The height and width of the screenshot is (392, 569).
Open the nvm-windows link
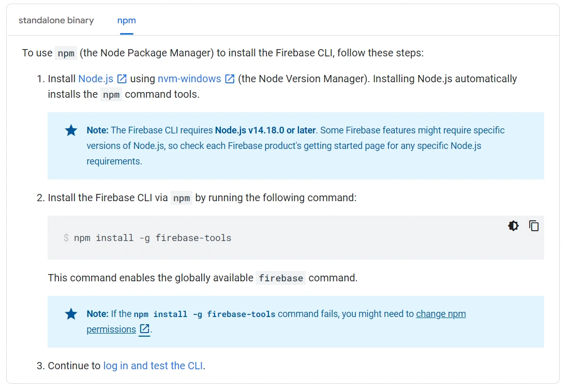tap(189, 79)
